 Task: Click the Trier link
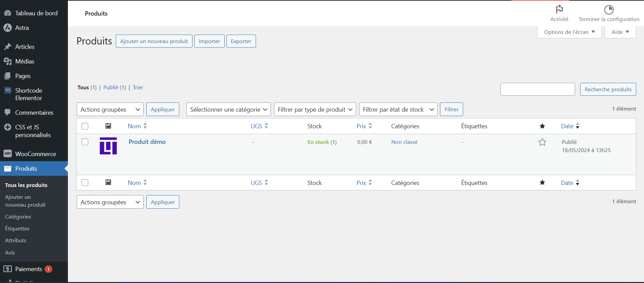[138, 87]
